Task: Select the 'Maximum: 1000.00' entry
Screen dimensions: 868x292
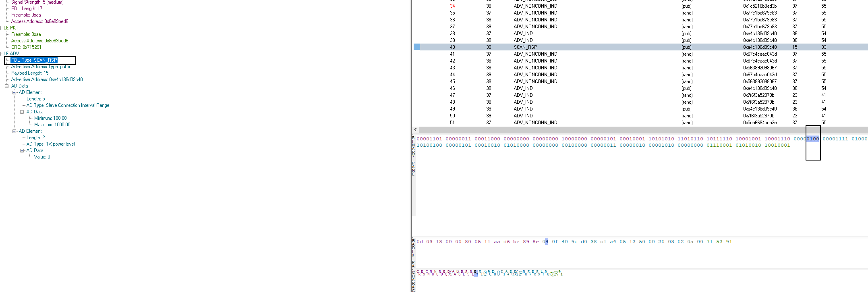Action: click(x=52, y=125)
